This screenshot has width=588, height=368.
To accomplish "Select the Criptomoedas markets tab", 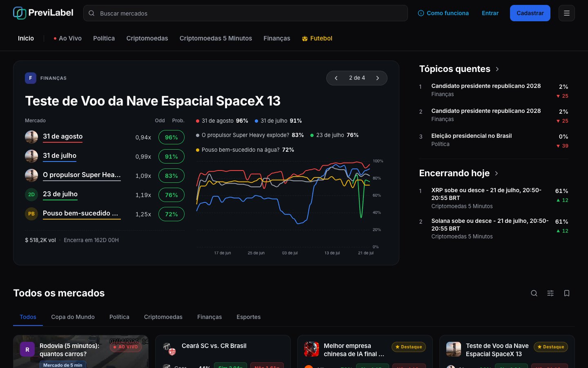I will pos(163,317).
